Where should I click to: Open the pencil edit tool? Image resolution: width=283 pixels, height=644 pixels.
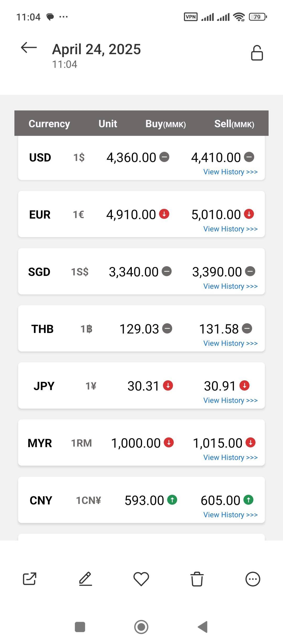point(85,579)
